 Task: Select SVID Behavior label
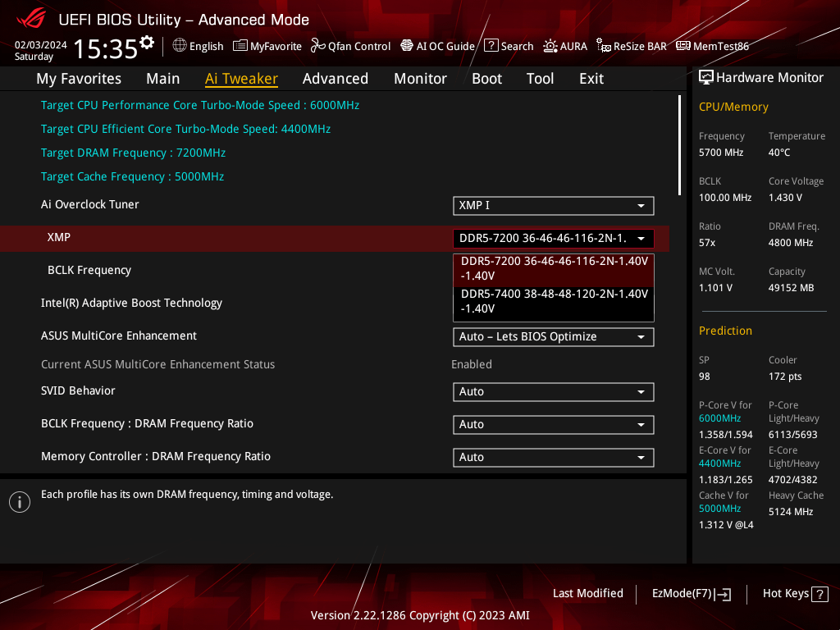78,391
